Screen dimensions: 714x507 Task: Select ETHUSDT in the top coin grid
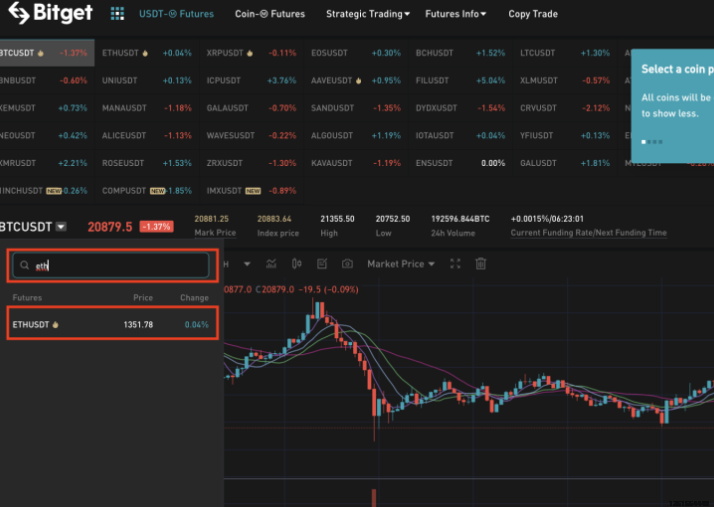(147, 53)
